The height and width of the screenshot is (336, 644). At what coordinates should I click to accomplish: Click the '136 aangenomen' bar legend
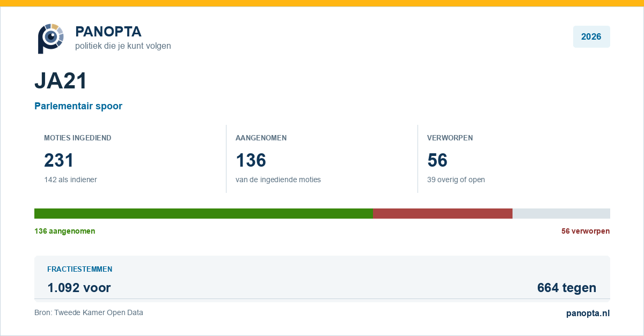tap(65, 231)
